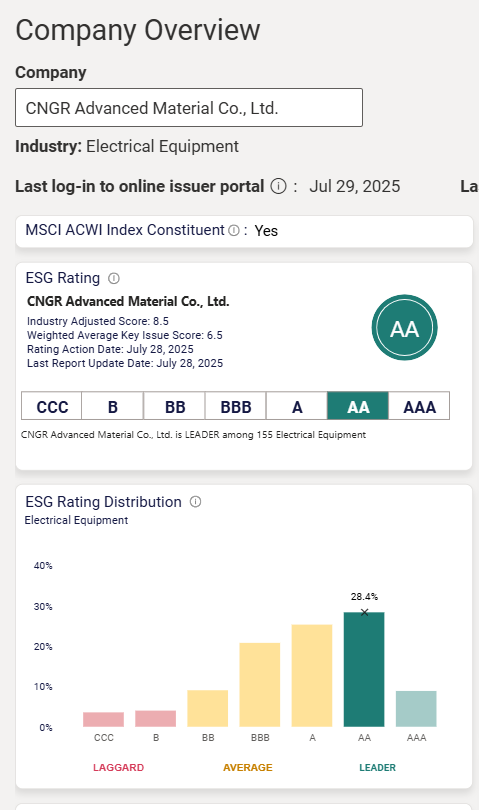Viewport: 479px width, 810px height.
Task: Click the CCC bar in distribution chart
Action: pos(103,720)
